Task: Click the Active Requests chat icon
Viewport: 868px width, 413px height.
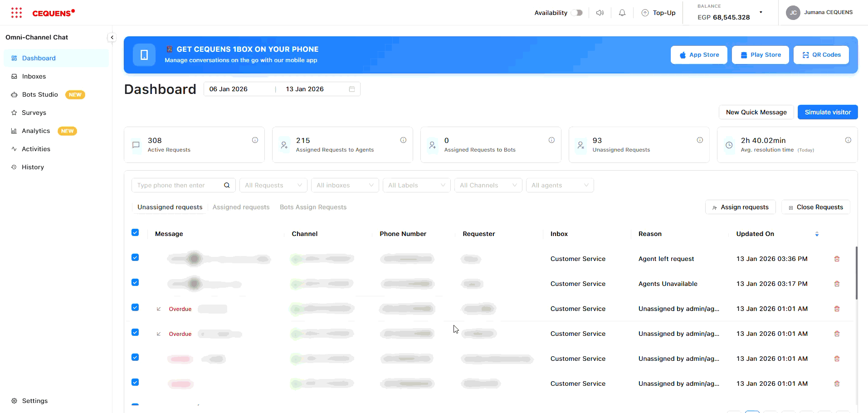Action: pos(136,145)
